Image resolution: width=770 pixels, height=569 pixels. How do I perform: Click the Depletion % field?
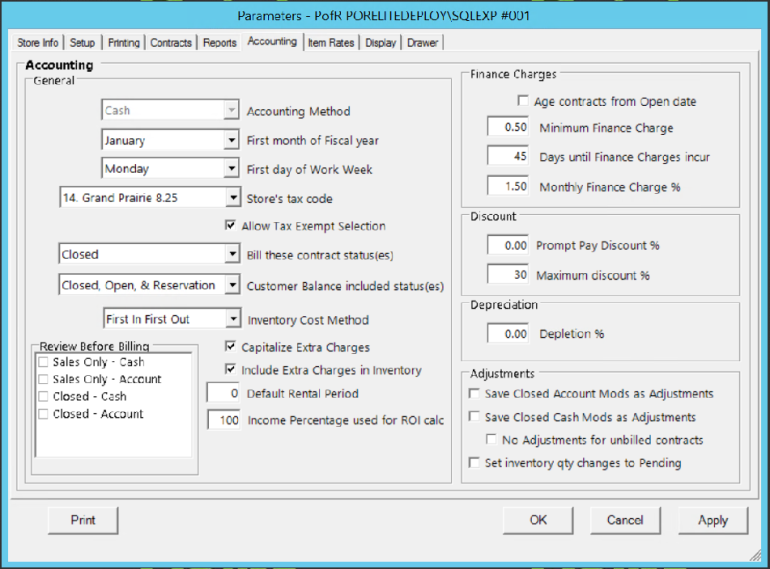point(508,334)
